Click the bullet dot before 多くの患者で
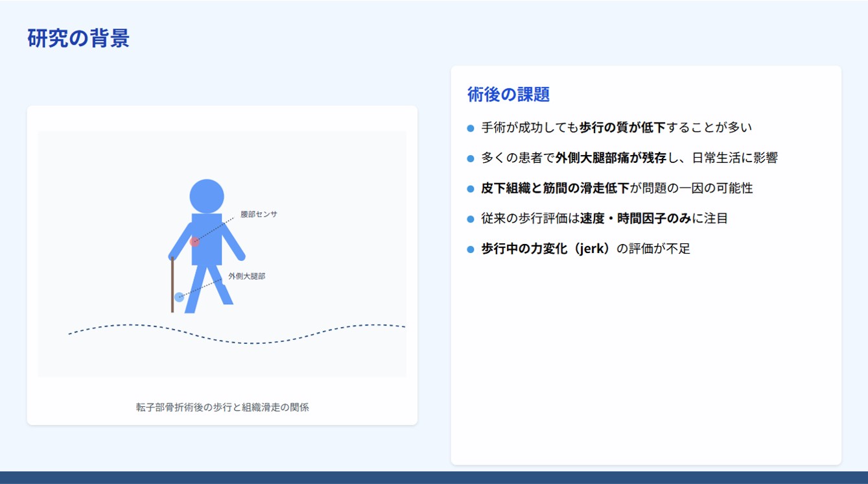The height and width of the screenshot is (484, 868). coord(471,158)
